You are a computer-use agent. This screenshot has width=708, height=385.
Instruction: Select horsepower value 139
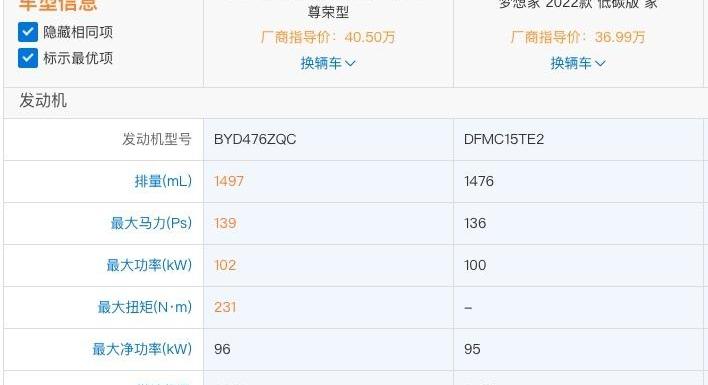[x=225, y=223]
